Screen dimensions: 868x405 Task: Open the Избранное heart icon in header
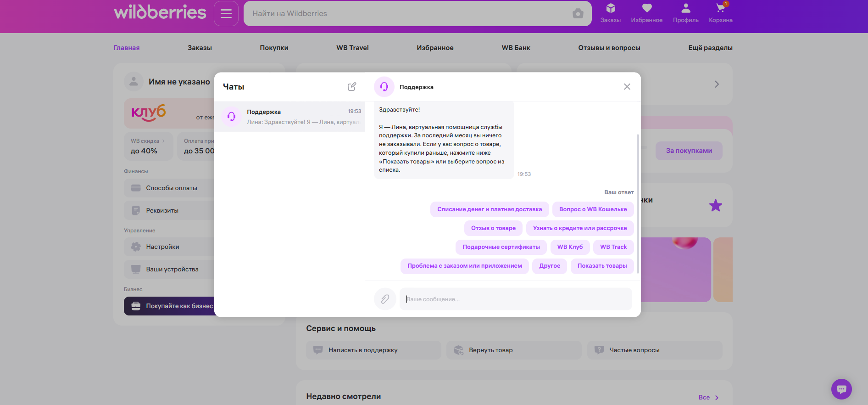[646, 13]
